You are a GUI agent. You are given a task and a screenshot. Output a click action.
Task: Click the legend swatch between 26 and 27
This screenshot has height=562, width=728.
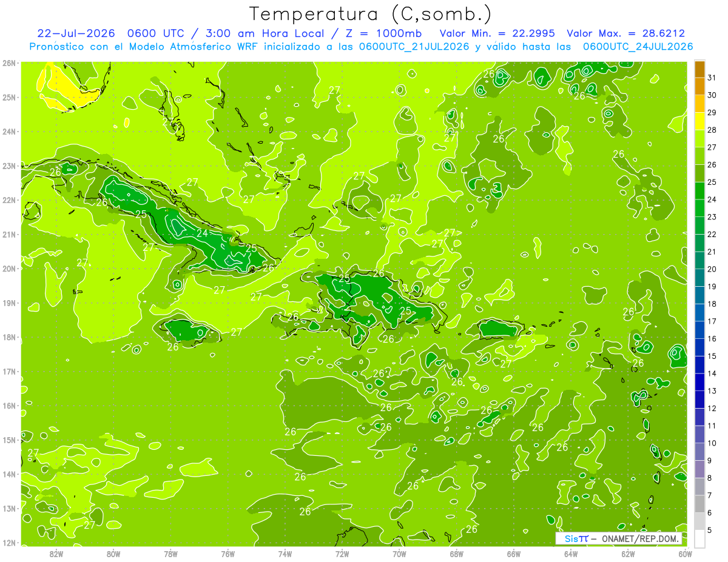[x=699, y=156]
